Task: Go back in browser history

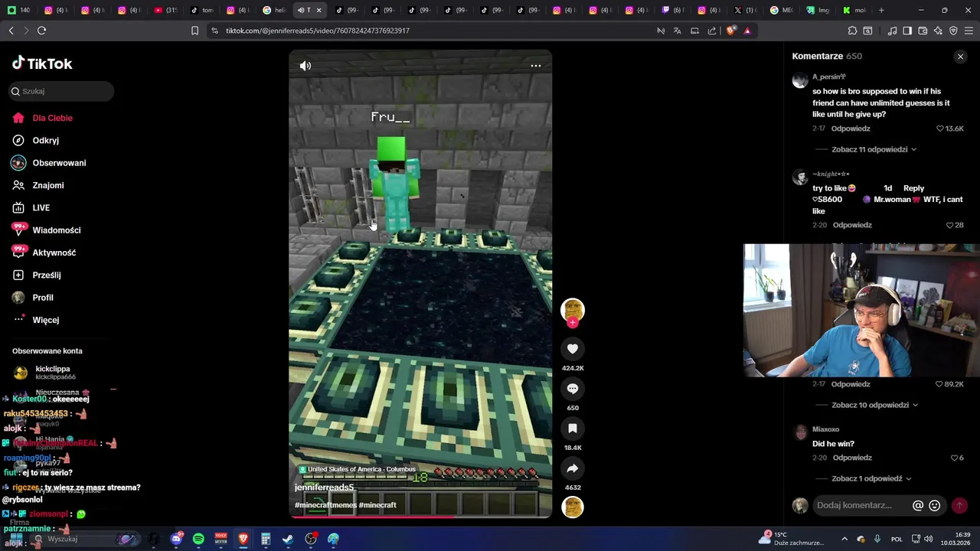Action: point(11,31)
